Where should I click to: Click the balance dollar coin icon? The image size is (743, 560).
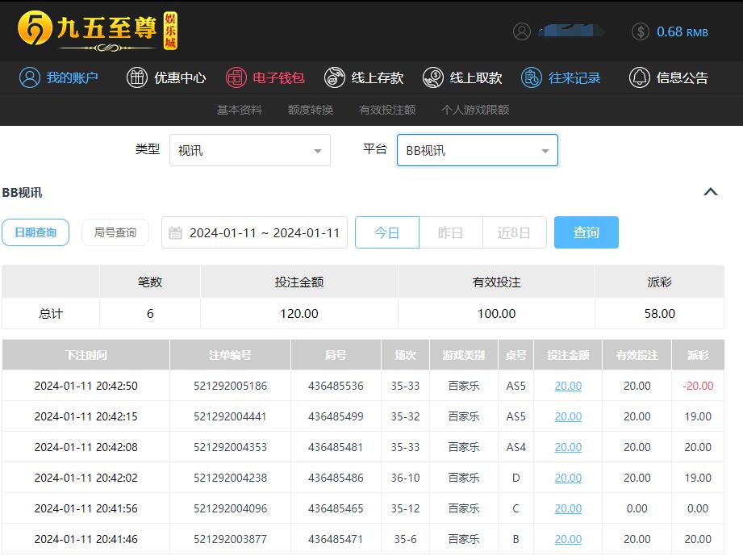tap(641, 31)
